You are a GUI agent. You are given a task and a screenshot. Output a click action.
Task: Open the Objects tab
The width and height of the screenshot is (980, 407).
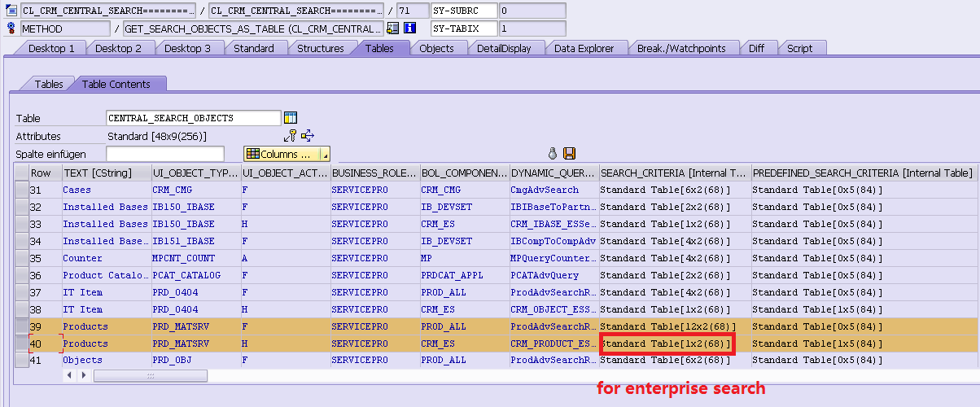436,48
